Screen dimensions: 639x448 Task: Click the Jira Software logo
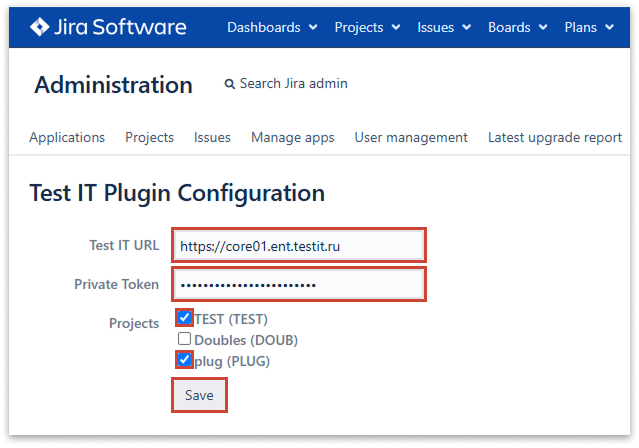coord(108,27)
